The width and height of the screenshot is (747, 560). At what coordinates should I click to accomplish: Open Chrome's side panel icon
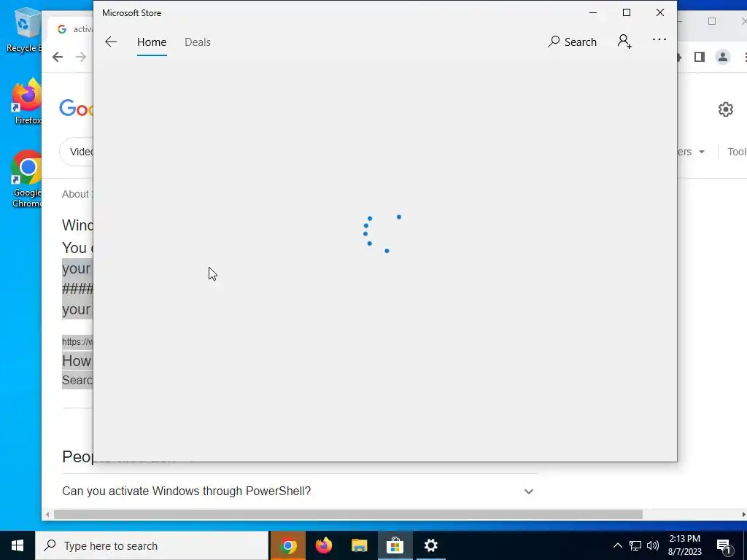tap(700, 57)
